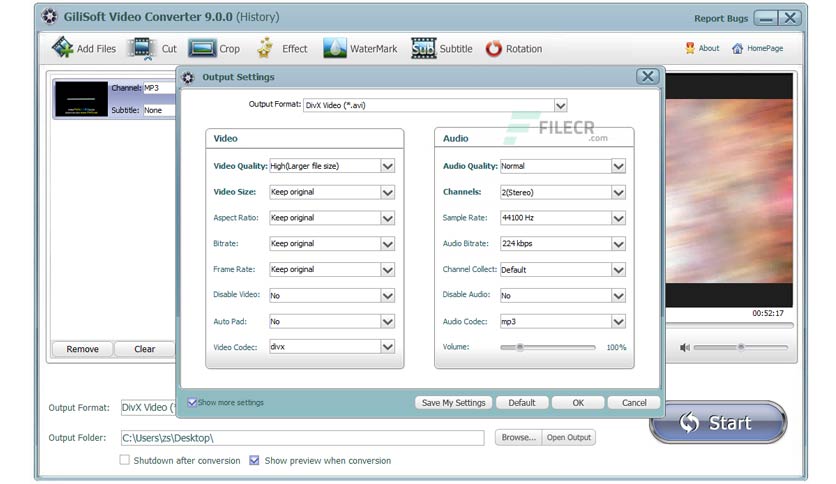Click the 00:52:17 time readout
Screen dimensions: 836x484
[768, 313]
